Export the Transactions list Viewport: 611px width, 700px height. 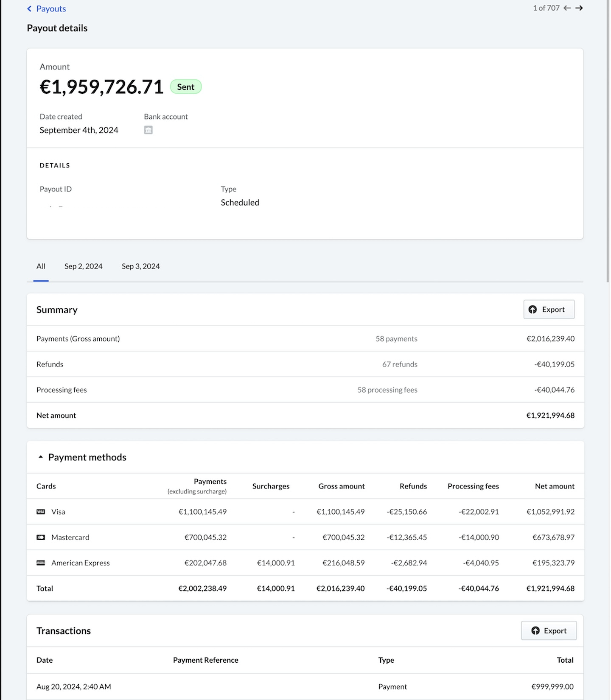click(x=549, y=630)
